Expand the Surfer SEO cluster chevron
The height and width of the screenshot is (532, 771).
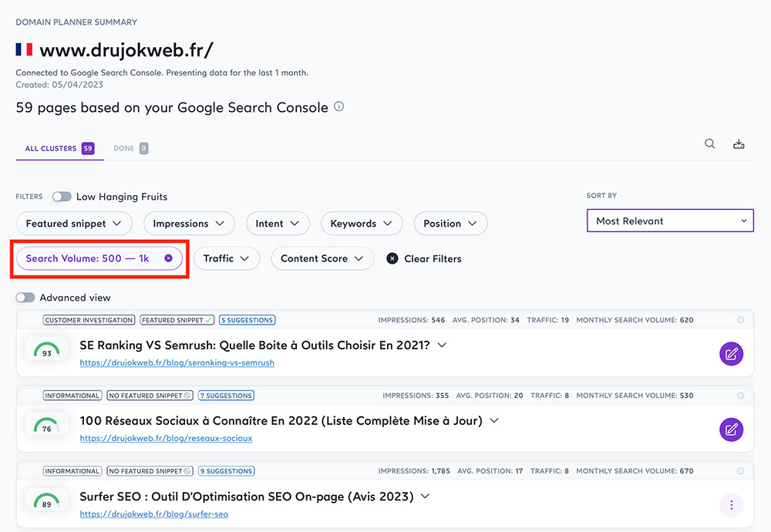(426, 496)
